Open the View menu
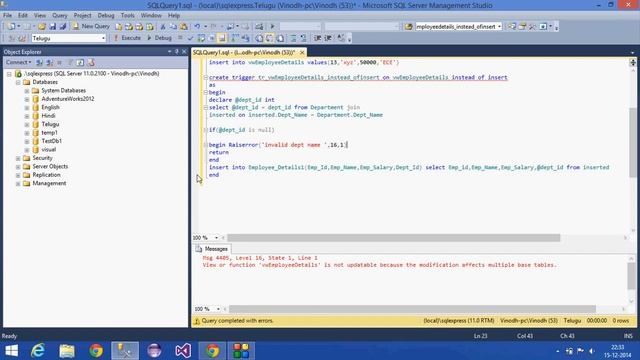Viewport: 640px width, 360px height. 40,16
